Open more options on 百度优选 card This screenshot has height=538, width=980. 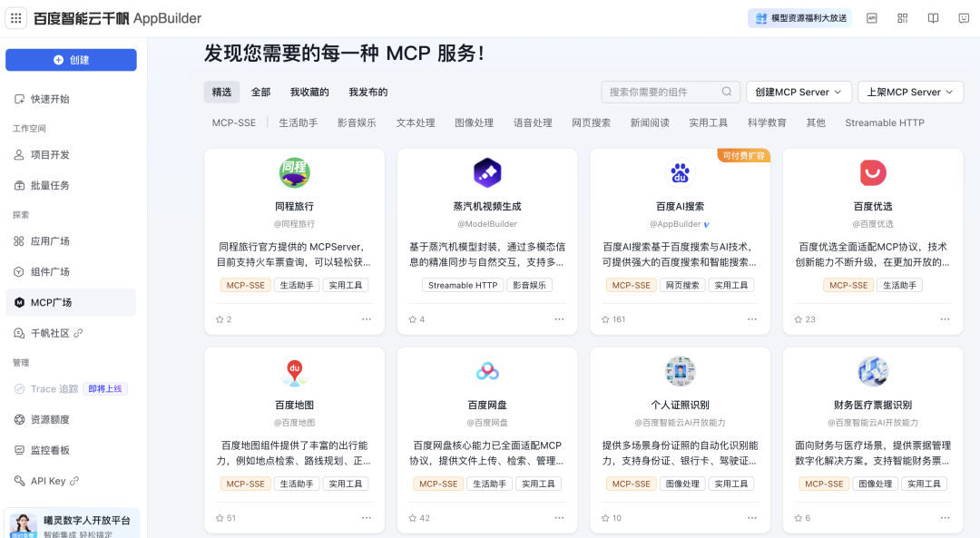tap(945, 319)
